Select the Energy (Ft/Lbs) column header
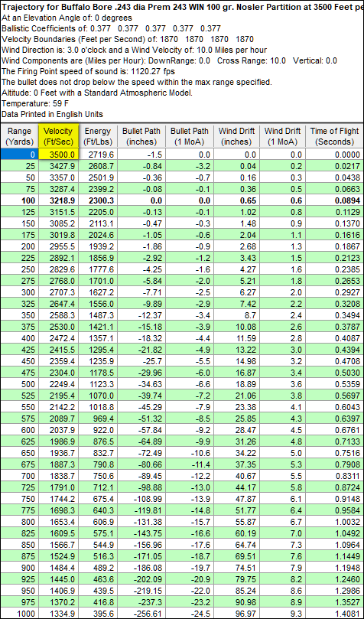 [x=97, y=136]
